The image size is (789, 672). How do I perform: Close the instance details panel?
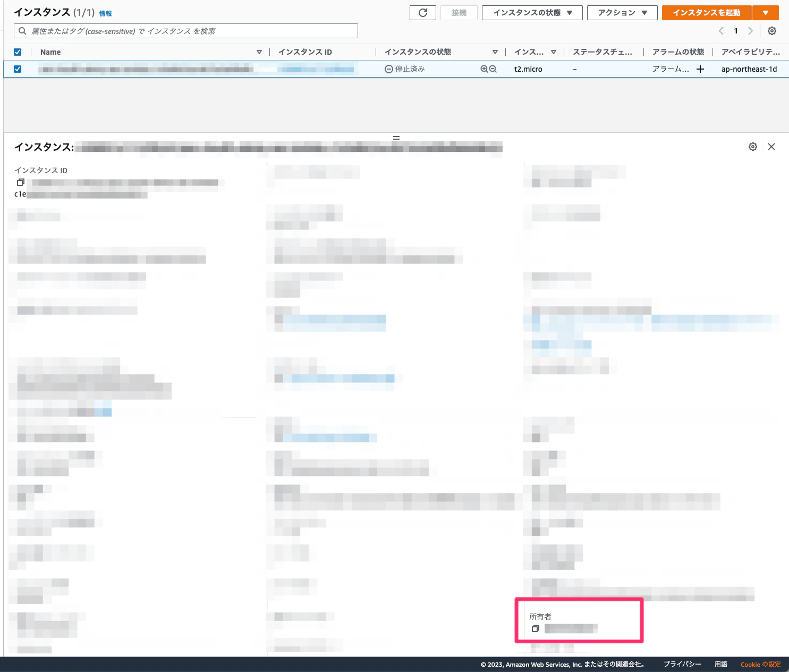(x=771, y=146)
